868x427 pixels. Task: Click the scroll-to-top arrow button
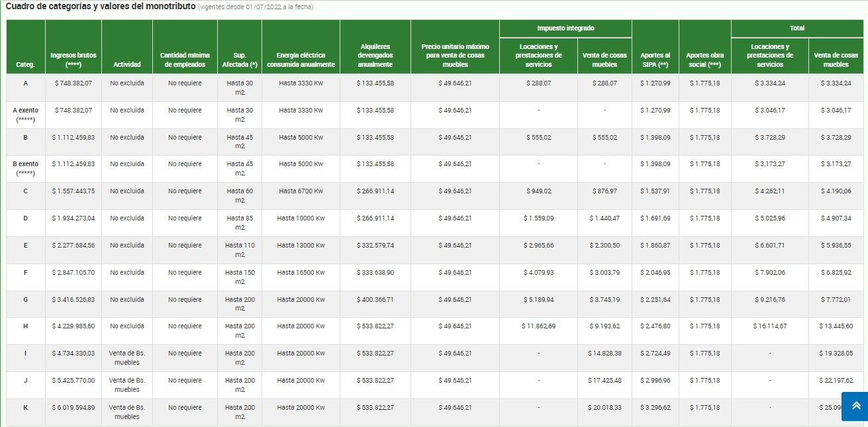(855, 406)
